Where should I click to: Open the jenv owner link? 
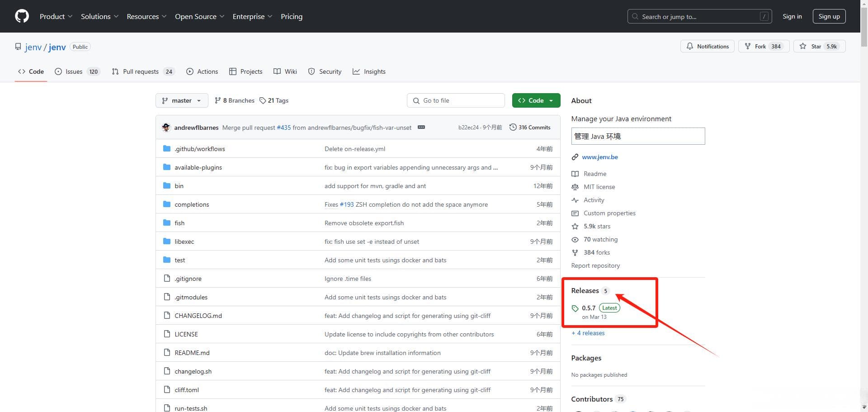click(x=33, y=47)
